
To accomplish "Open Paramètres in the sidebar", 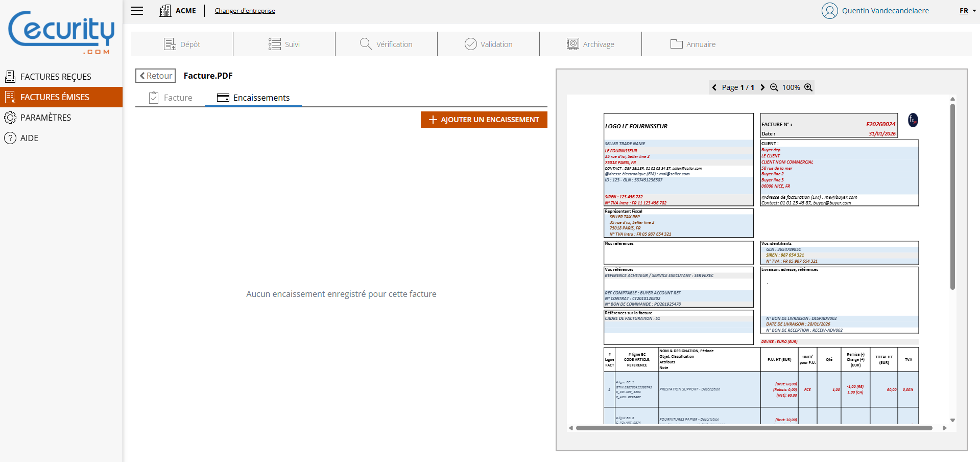I will (61, 118).
